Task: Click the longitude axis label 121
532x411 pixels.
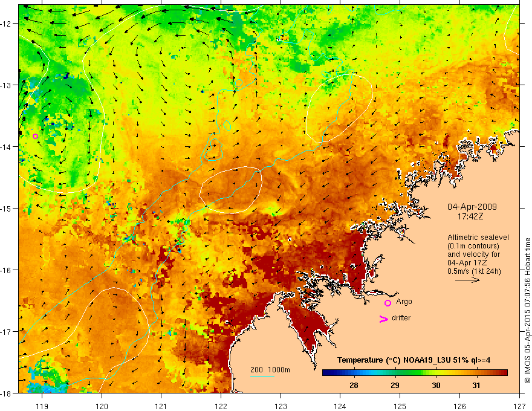Action: 161,406
